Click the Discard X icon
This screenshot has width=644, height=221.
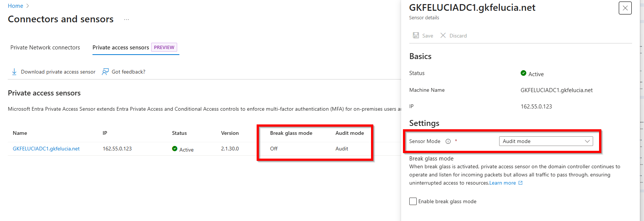(443, 35)
